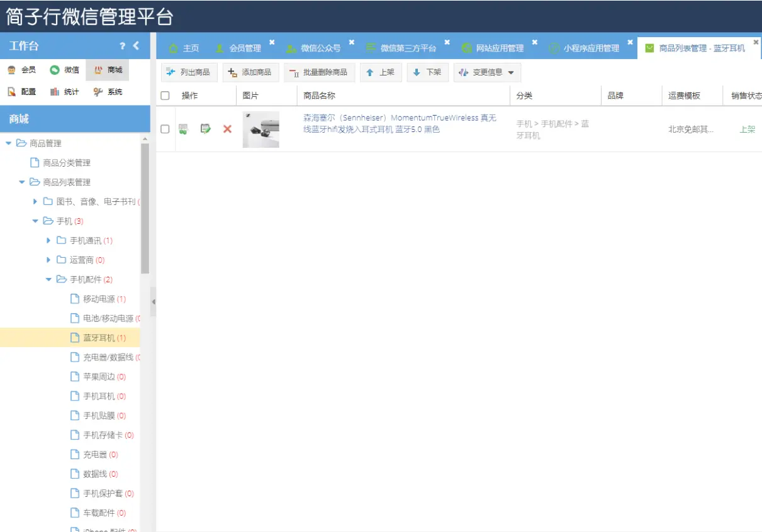762x532 pixels.
Task: Select 手机贴膜 category in tree
Action: click(104, 416)
